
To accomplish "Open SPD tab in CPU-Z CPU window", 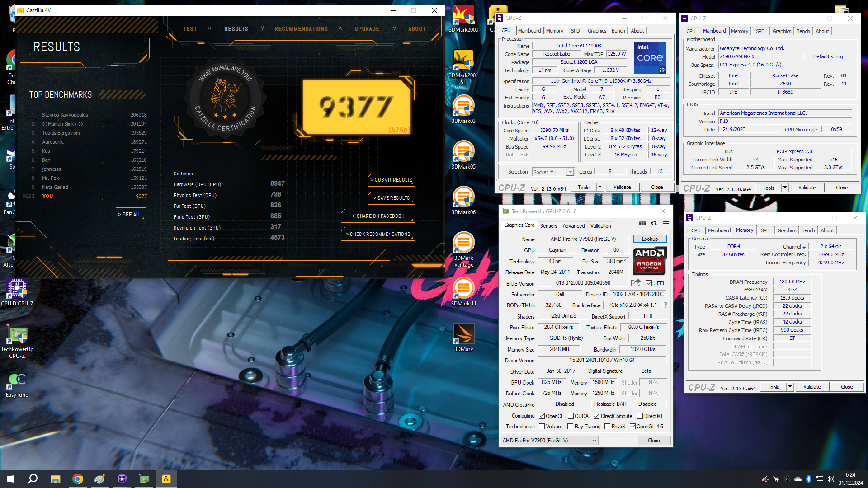I will (x=575, y=31).
